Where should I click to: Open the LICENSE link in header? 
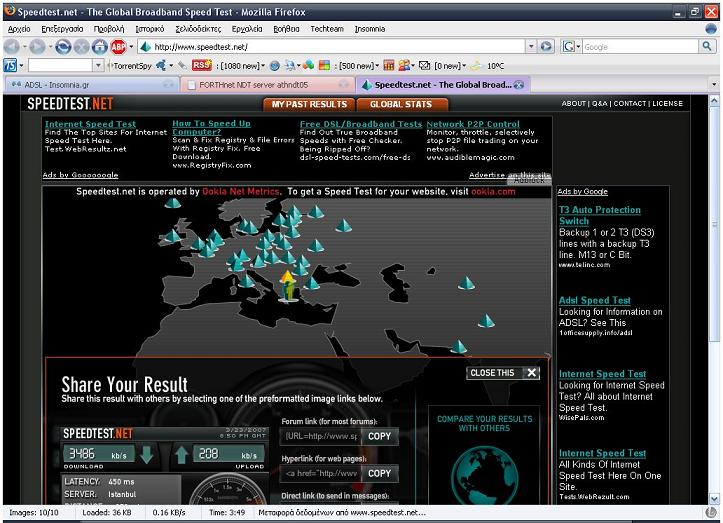tap(667, 104)
